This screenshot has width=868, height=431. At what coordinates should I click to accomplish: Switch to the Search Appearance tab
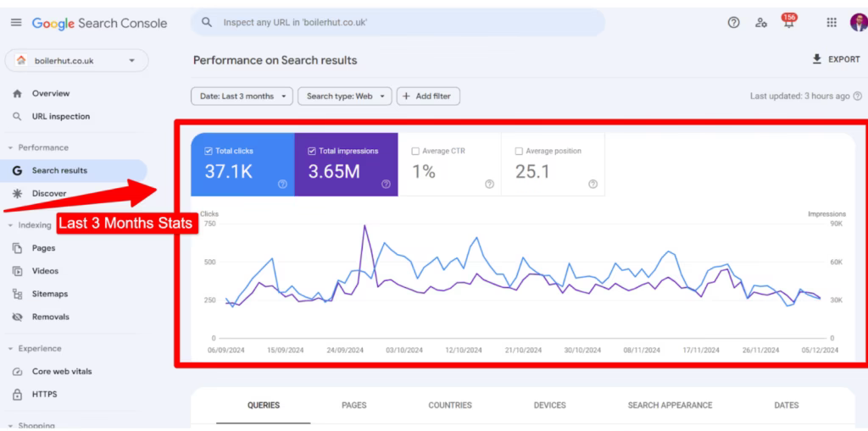670,406
